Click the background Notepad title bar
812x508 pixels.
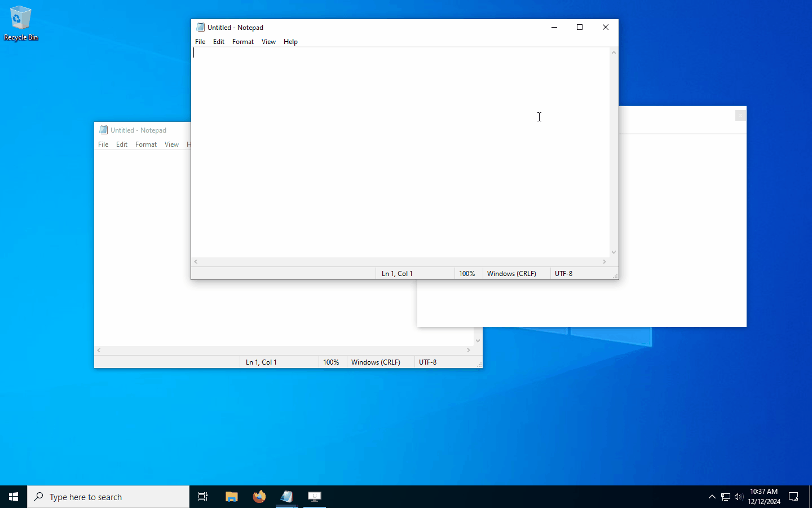coord(143,130)
